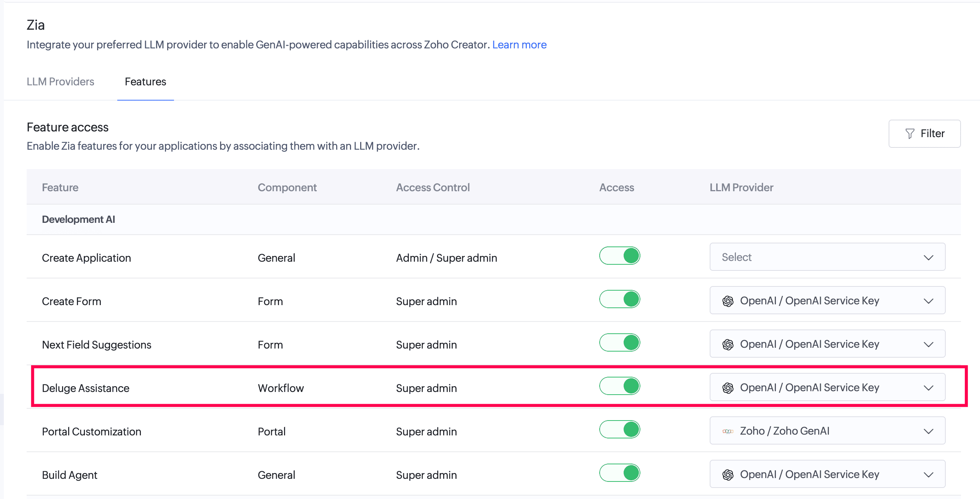Click the funnel icon in Filter button

(910, 134)
